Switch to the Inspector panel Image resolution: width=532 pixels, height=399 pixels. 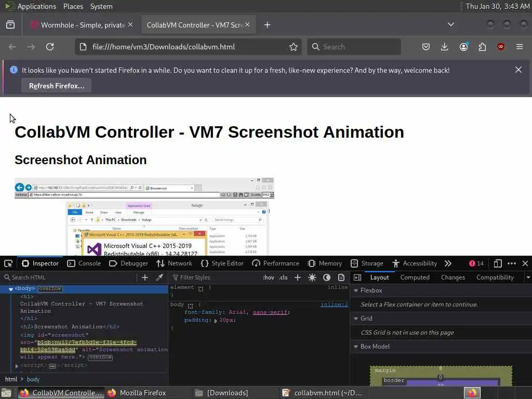pyautogui.click(x=41, y=263)
